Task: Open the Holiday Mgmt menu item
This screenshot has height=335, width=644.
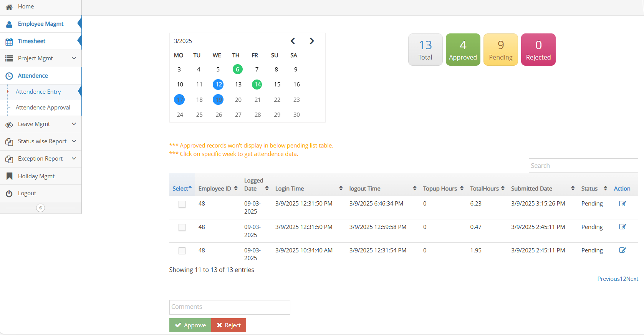Action: [x=36, y=176]
